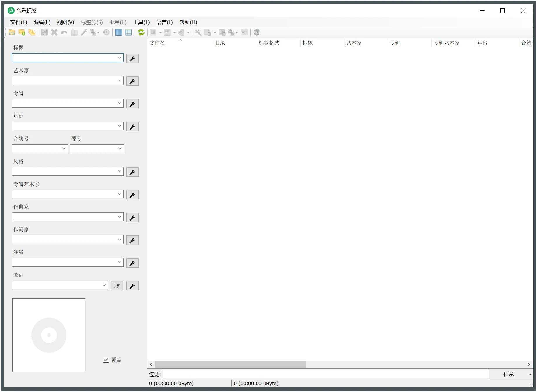
Task: Click the green refresh arrows icon
Action: point(141,32)
